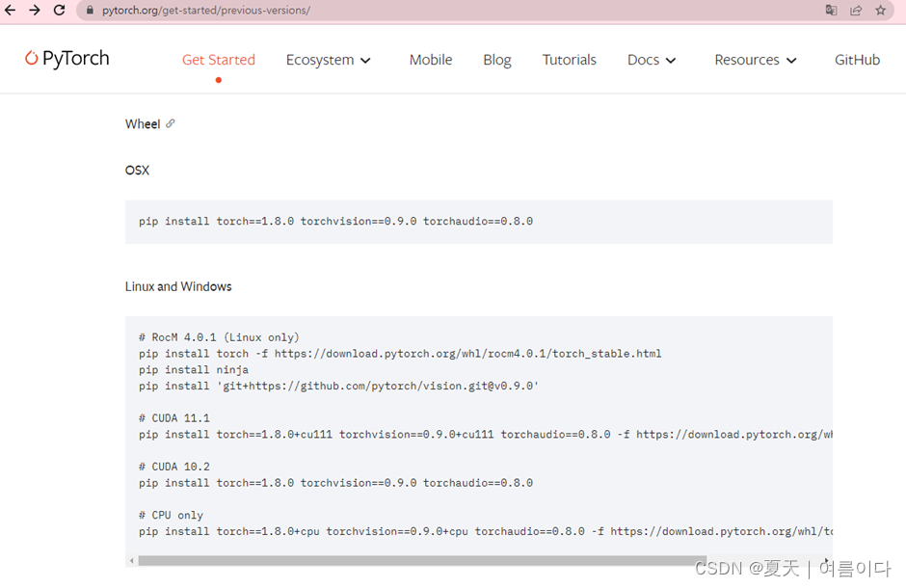Open the GitHub link in navigation
The width and height of the screenshot is (906, 588).
pos(857,60)
